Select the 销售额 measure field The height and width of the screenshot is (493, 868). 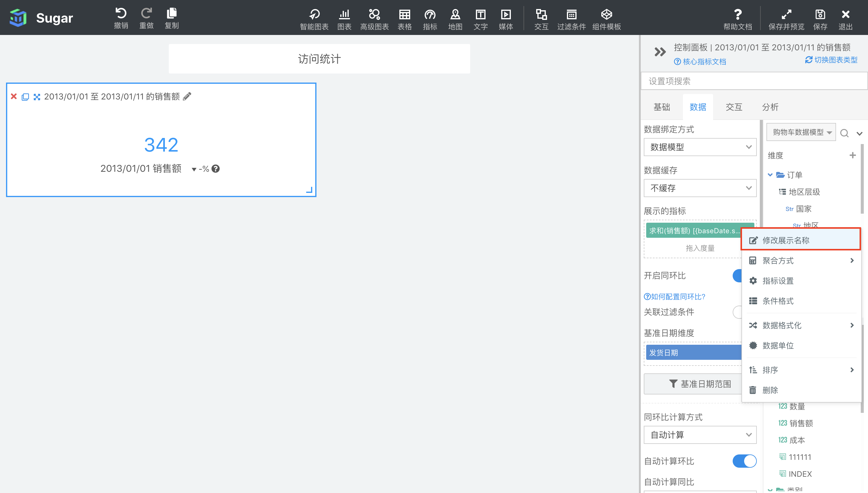(x=796, y=423)
